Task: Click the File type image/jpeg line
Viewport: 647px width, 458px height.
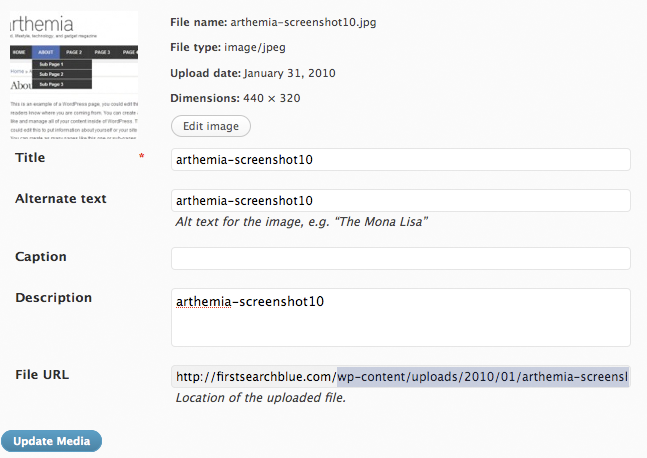Action: [242, 47]
